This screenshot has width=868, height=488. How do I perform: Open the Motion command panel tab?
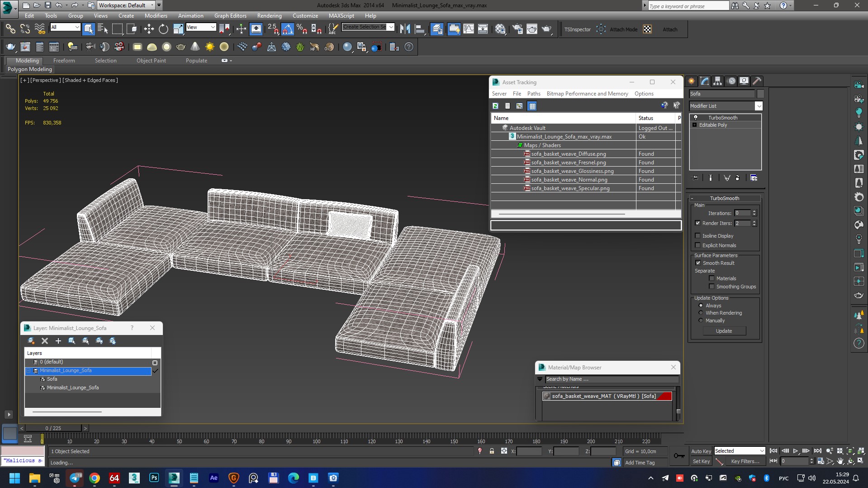(731, 81)
